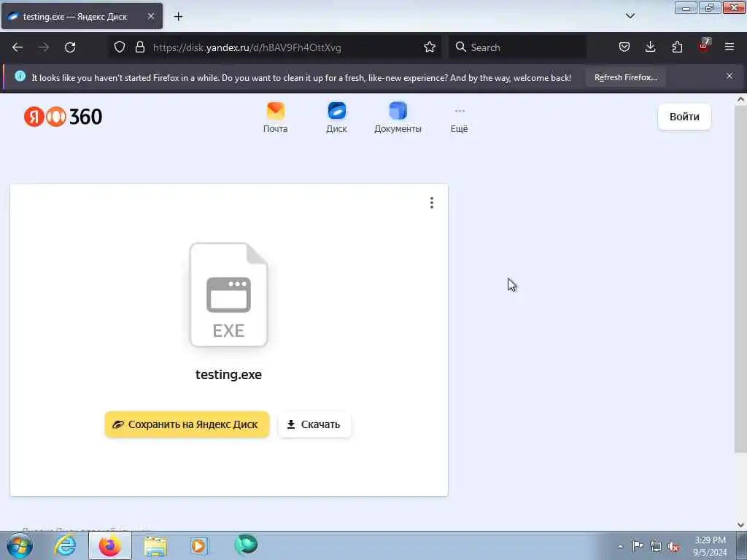This screenshot has width=747, height=560.
Task: Open the Windows Start menu
Action: [20, 546]
